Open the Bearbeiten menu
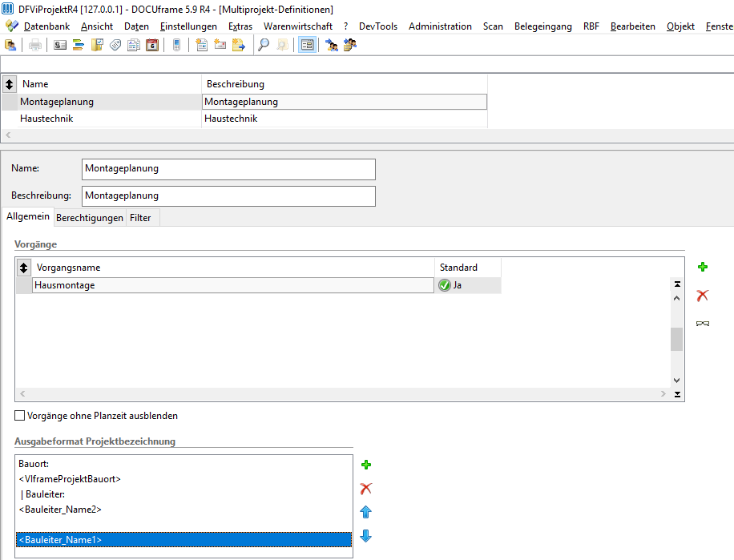Image resolution: width=734 pixels, height=560 pixels. click(x=633, y=26)
